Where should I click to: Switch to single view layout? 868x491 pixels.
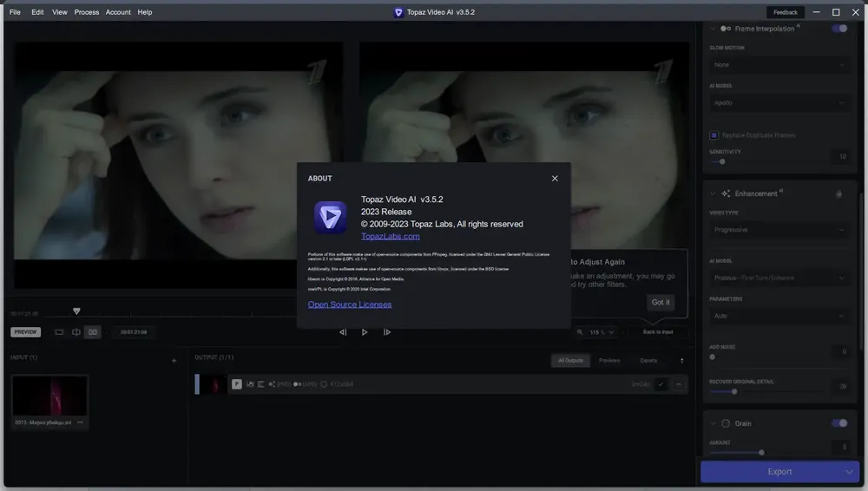[x=59, y=332]
